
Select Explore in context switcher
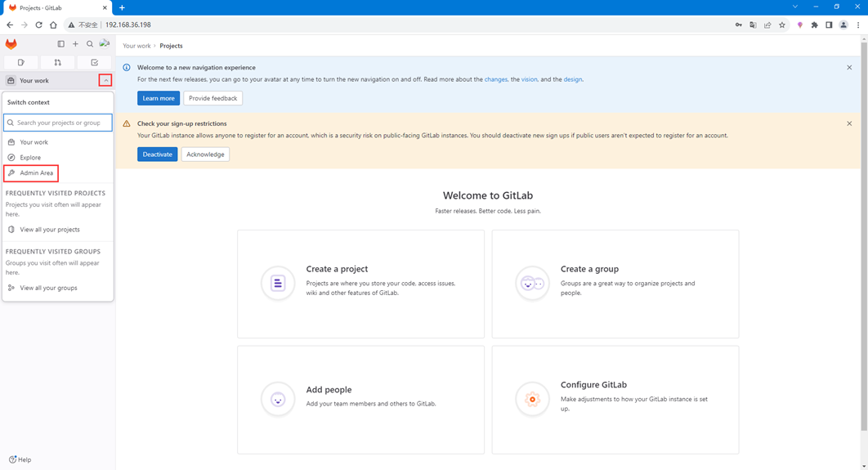click(x=57, y=157)
